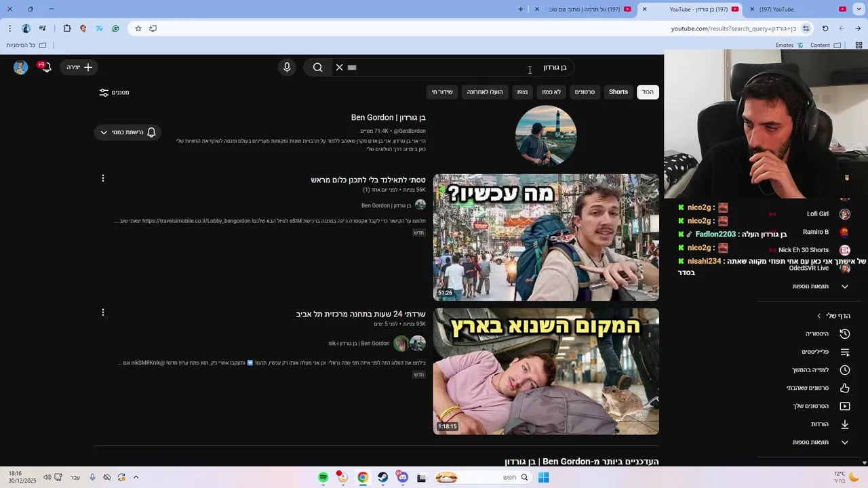Click the magnifier search button

[317, 67]
